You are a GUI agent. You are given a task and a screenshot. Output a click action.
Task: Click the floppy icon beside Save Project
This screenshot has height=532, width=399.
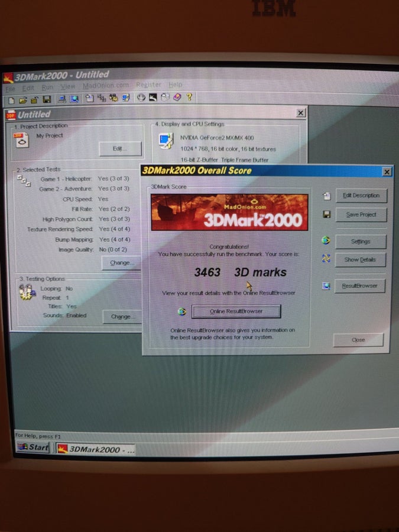coord(326,215)
